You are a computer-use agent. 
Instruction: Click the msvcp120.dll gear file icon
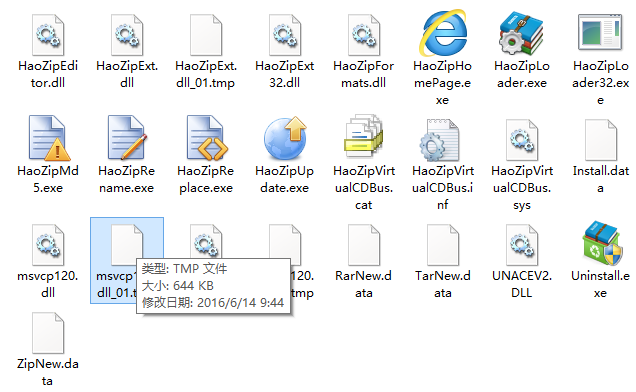point(48,245)
